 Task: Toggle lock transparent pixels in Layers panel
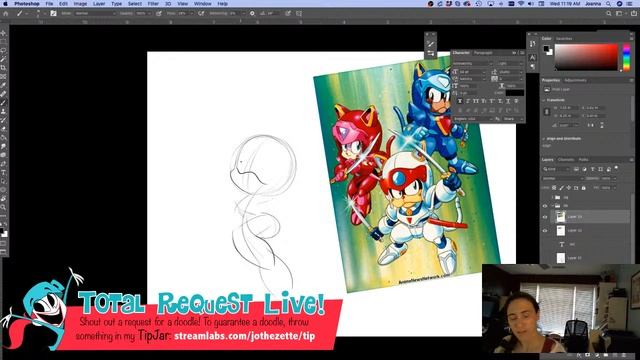554,188
